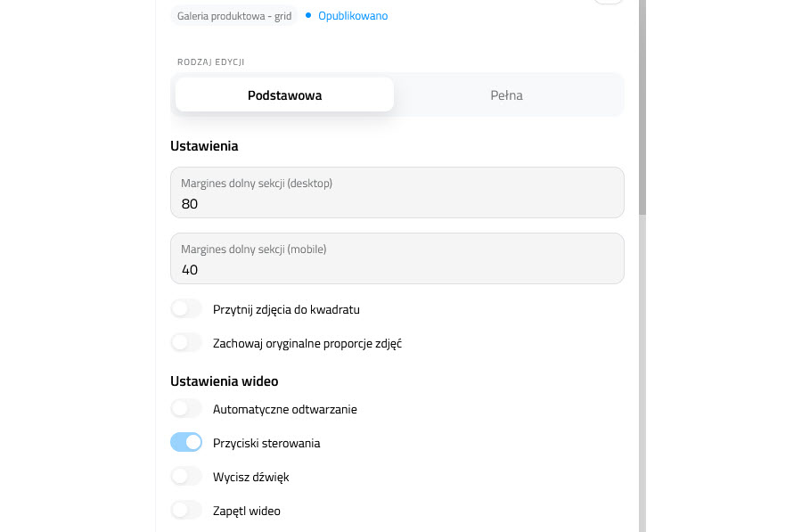This screenshot has width=802, height=532.
Task: Click the mobile margin field showing 40
Action: (397, 258)
